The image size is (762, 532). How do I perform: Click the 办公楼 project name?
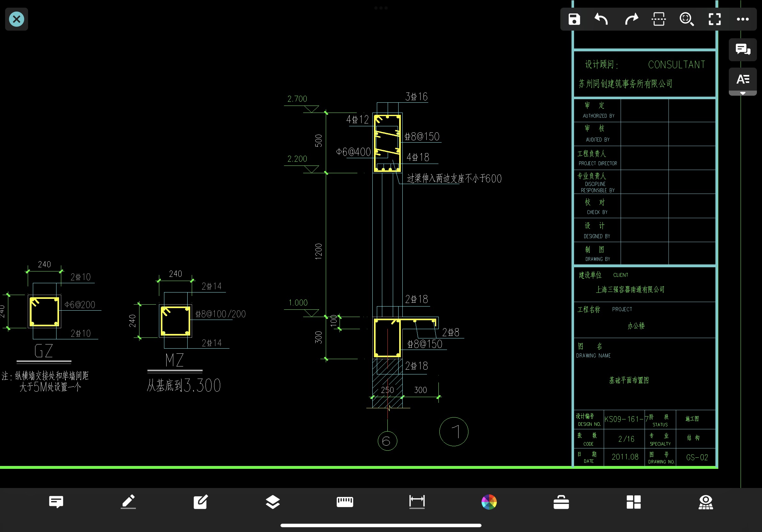[636, 326]
